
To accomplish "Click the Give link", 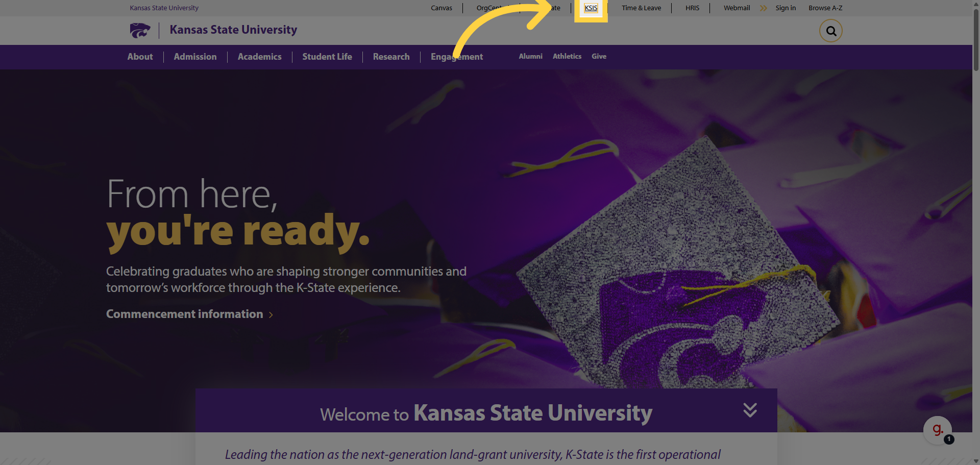I will coord(599,56).
